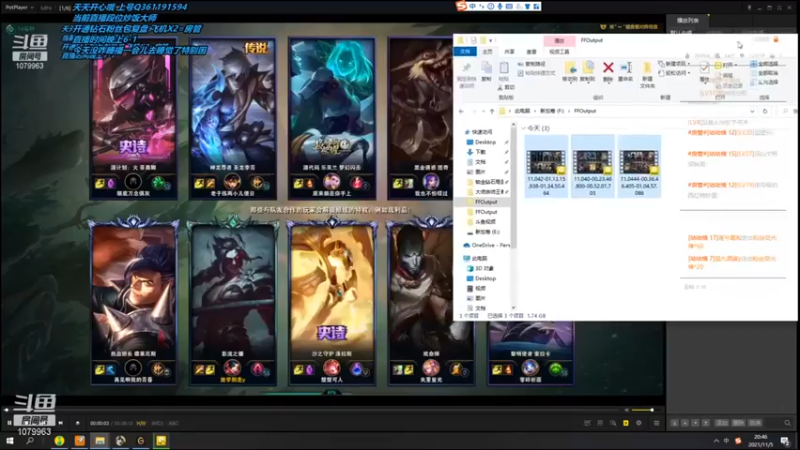Select Videos under This PC

click(476, 288)
